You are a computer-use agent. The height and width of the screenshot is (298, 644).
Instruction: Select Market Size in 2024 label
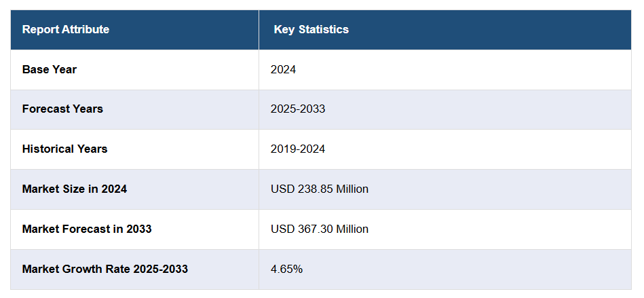tap(75, 189)
